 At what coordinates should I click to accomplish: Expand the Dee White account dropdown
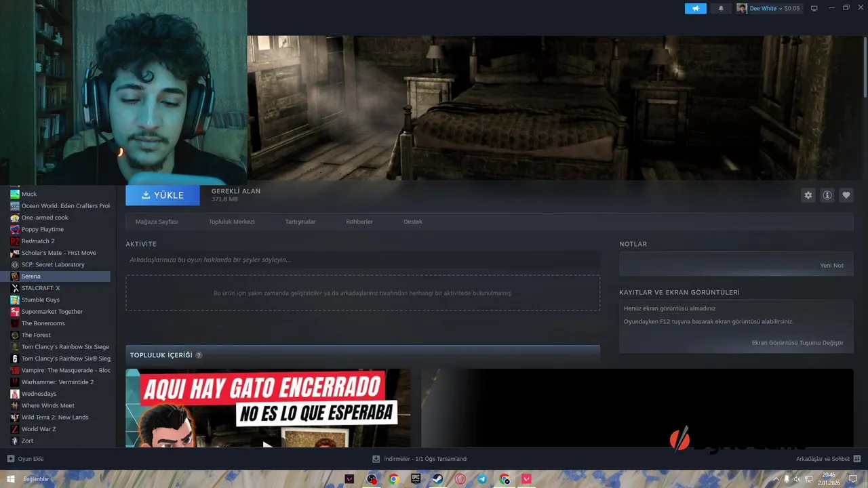coord(769,8)
